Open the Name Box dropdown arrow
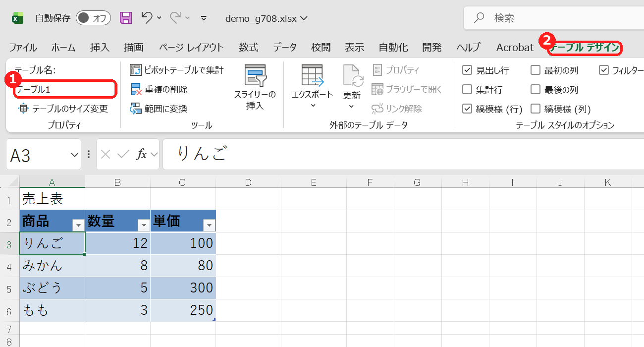This screenshot has width=644, height=347. 75,155
